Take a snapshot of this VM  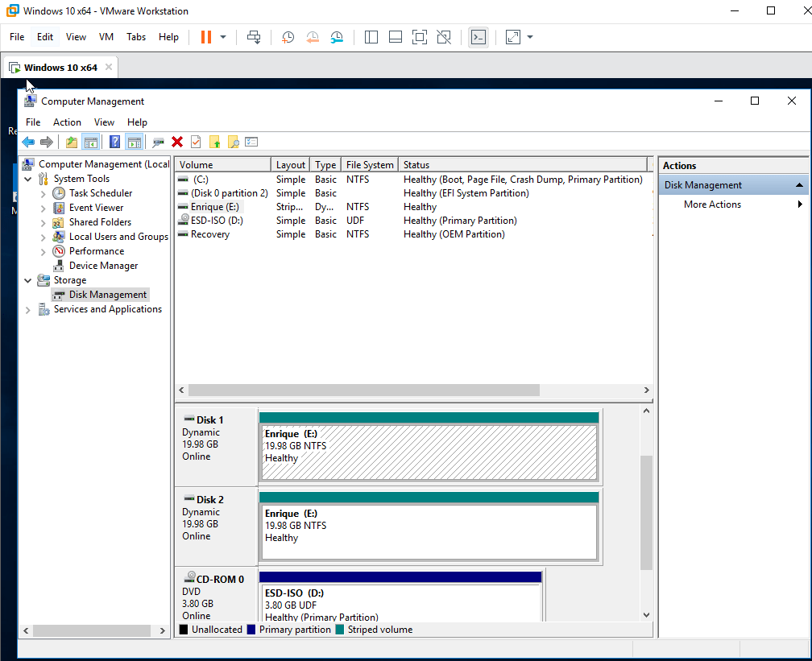tap(288, 37)
